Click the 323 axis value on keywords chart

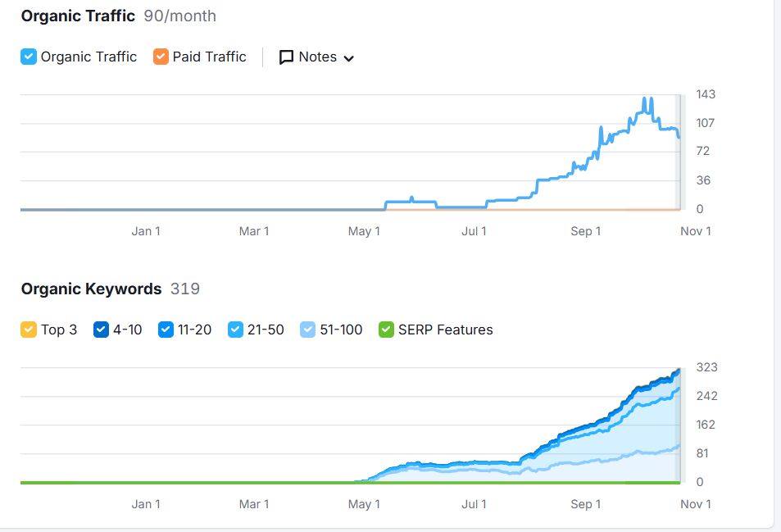(x=706, y=367)
